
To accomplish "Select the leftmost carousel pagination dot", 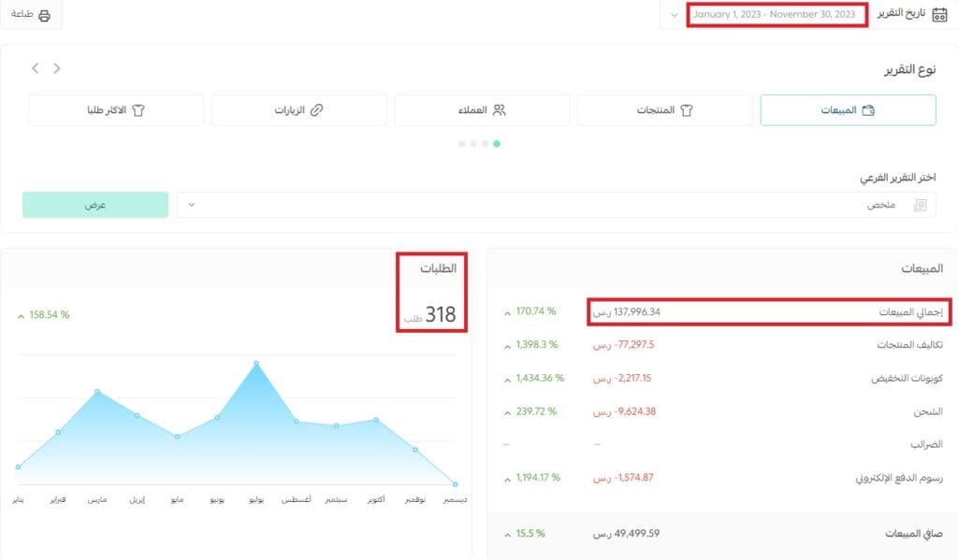I will click(462, 144).
